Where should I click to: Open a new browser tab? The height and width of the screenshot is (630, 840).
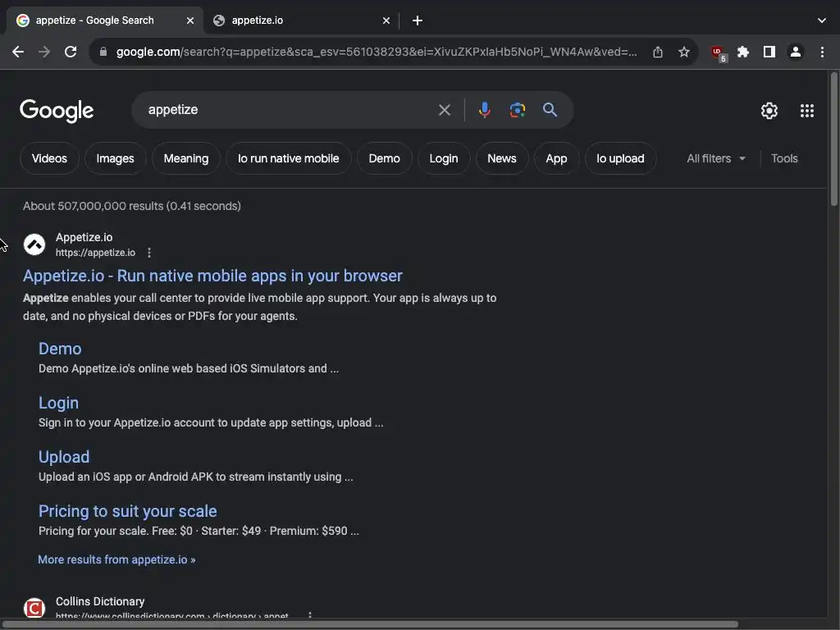click(418, 21)
